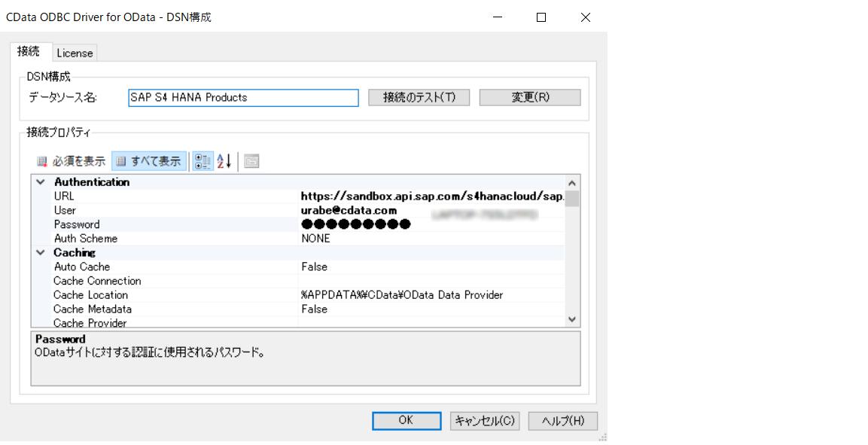Click scrollbar down arrow in property grid
868x445 pixels.
coord(572,319)
